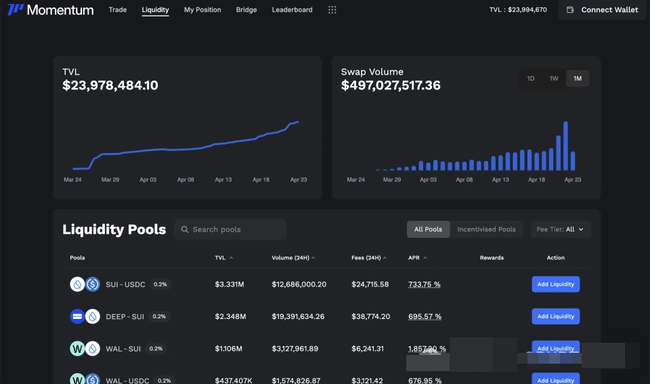
Task: Click the tallest swap volume bar
Action: click(565, 146)
